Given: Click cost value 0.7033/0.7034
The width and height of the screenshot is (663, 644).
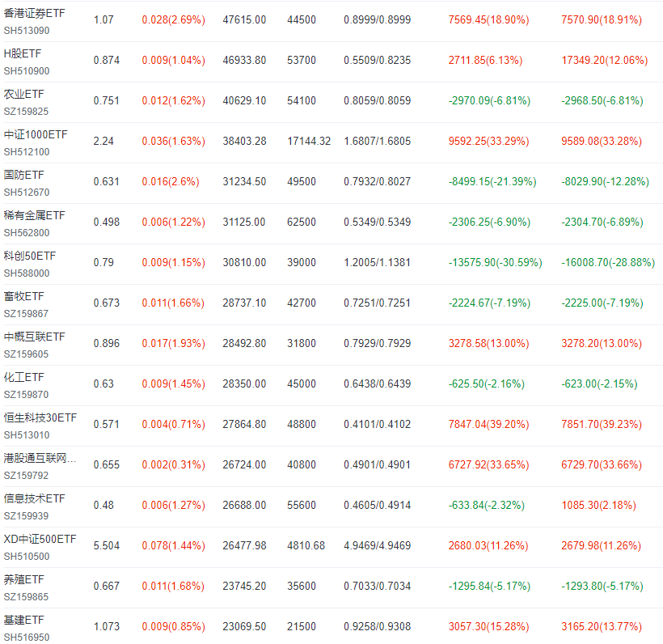Looking at the screenshot, I should 377,587.
